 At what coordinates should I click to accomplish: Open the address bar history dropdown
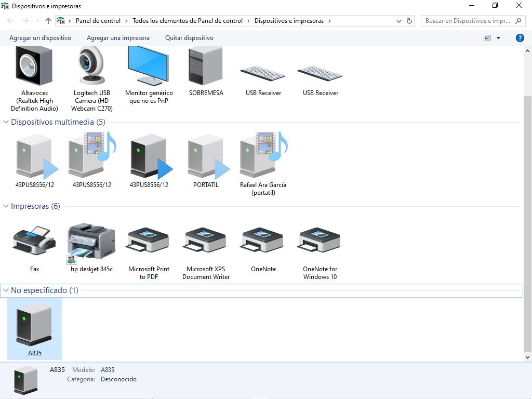(398, 21)
